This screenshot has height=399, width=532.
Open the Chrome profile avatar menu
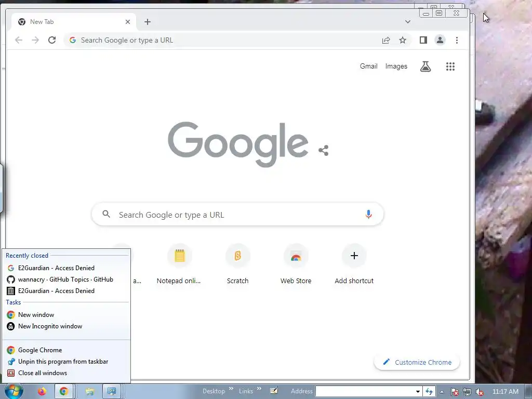point(440,40)
